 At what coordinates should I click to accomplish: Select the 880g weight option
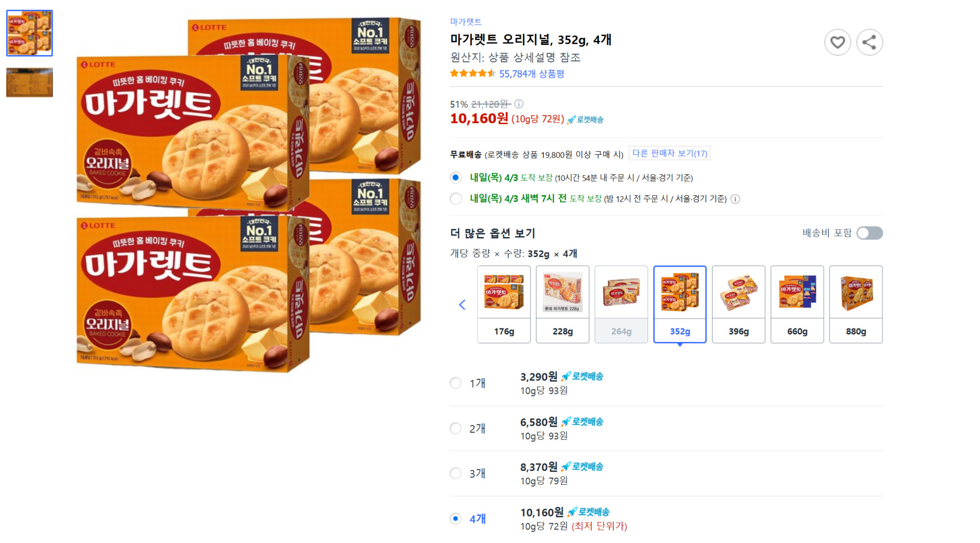coord(856,304)
